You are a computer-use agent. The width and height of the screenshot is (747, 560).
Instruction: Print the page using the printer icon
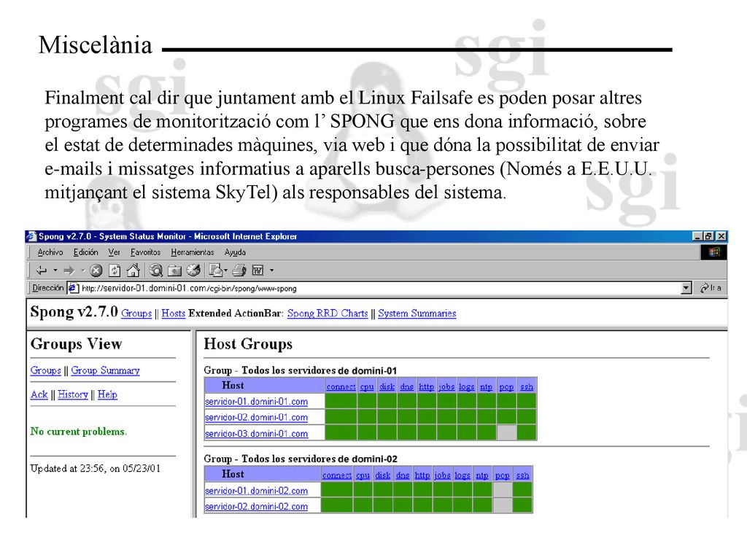coord(239,271)
